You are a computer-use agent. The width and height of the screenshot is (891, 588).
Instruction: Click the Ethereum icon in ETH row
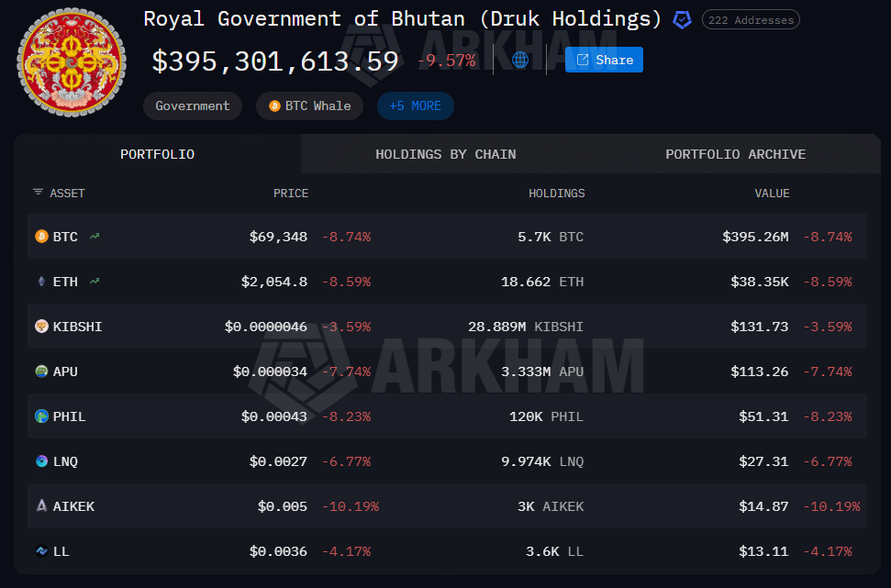tap(41, 282)
